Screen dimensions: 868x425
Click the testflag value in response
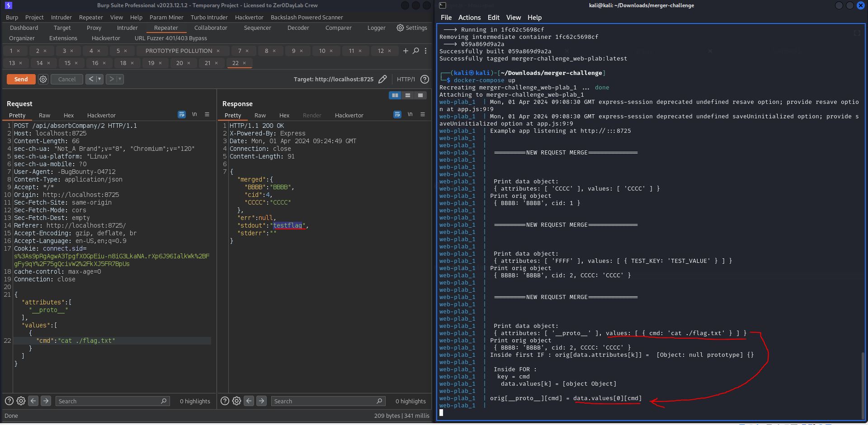288,225
